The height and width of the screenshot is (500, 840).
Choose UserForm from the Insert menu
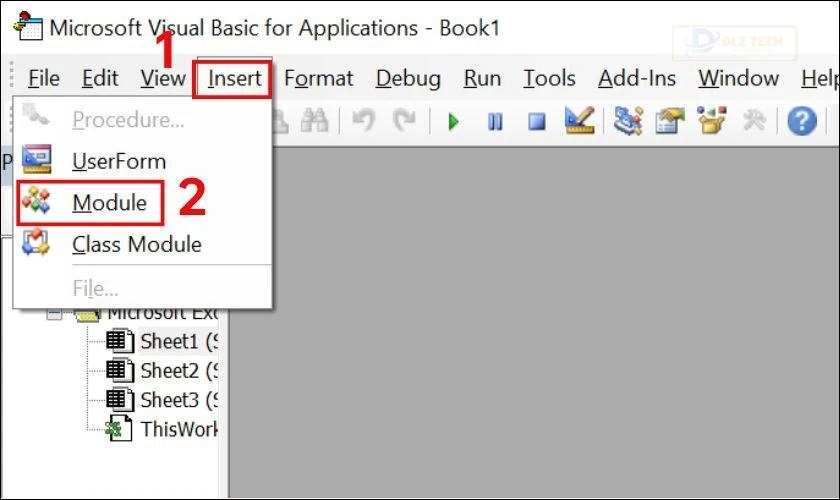coord(142,161)
